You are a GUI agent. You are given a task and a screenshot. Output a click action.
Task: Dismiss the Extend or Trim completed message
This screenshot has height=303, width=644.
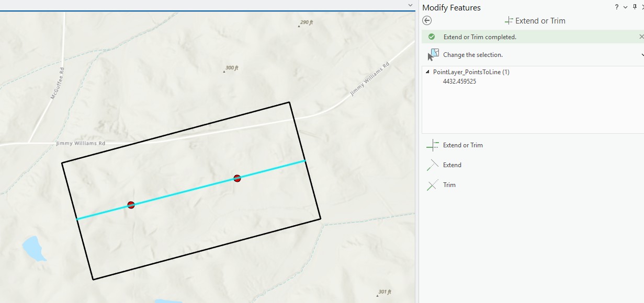(641, 37)
